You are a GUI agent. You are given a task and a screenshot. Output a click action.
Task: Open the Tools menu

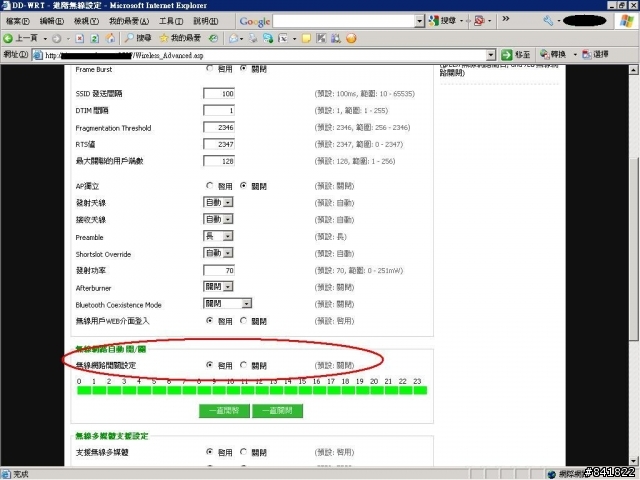point(171,21)
